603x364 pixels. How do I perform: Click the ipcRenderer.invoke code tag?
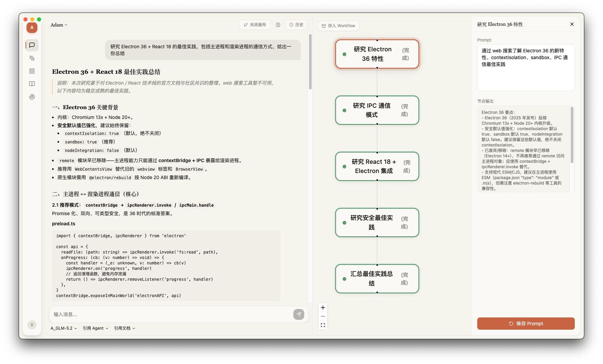149,205
